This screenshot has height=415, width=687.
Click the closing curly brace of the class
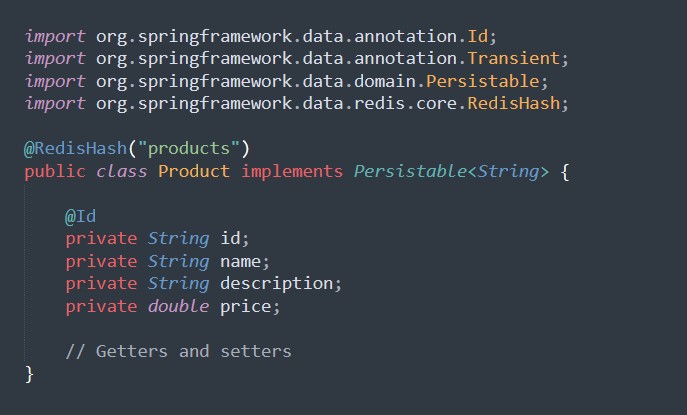coord(29,374)
